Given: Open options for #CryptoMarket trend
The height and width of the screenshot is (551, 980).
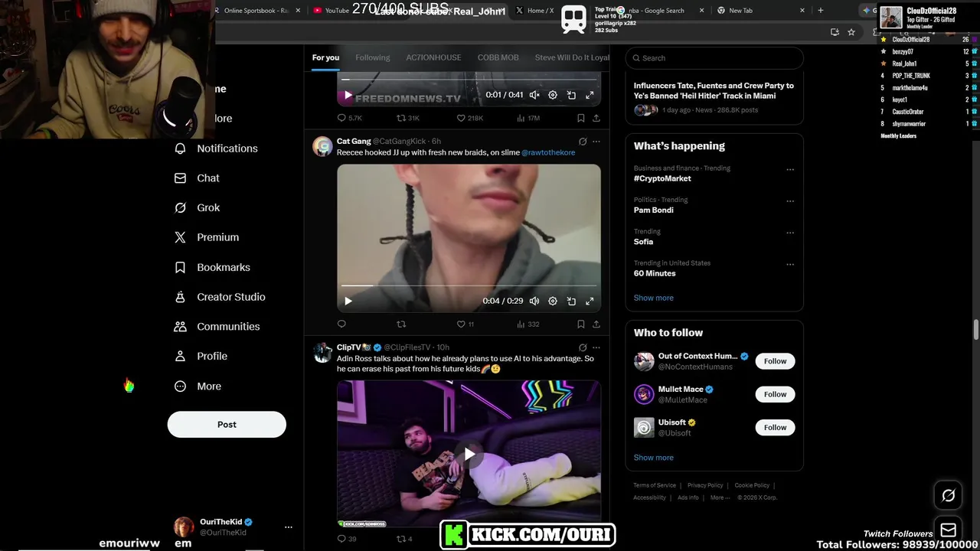Looking at the screenshot, I should 790,170.
